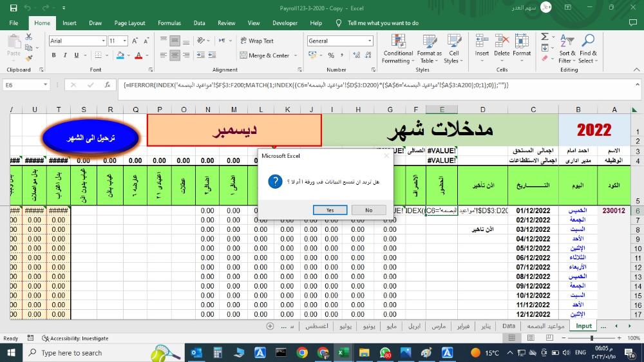Image resolution: width=644 pixels, height=362 pixels.
Task: Open the Font name dropdown showing Arial
Action: click(x=104, y=41)
